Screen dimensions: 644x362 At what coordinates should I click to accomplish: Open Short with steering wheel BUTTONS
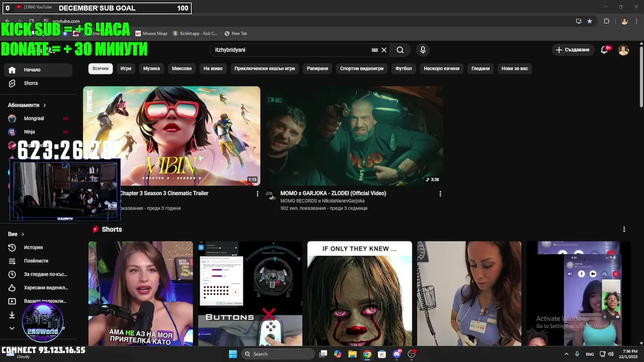(250, 294)
